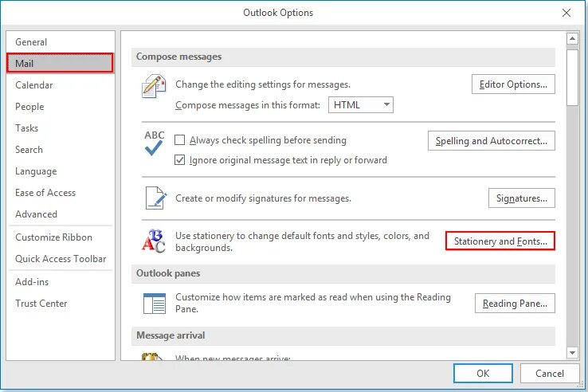
Task: Click the vertical scrollbar thumb
Action: (572, 77)
